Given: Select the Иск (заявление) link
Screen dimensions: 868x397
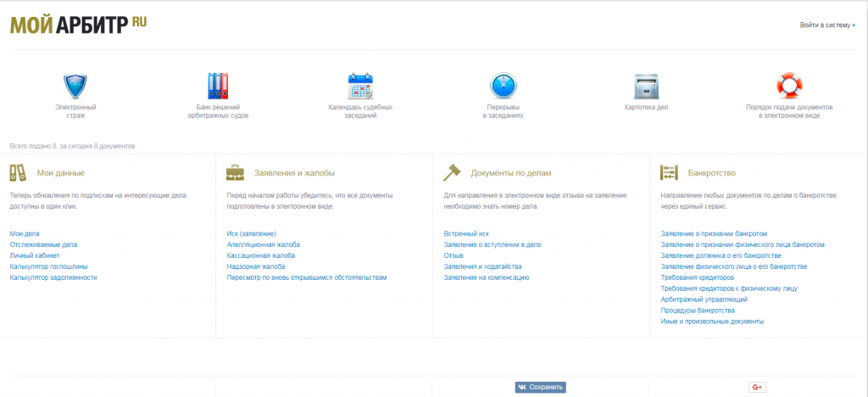Looking at the screenshot, I should coord(252,233).
